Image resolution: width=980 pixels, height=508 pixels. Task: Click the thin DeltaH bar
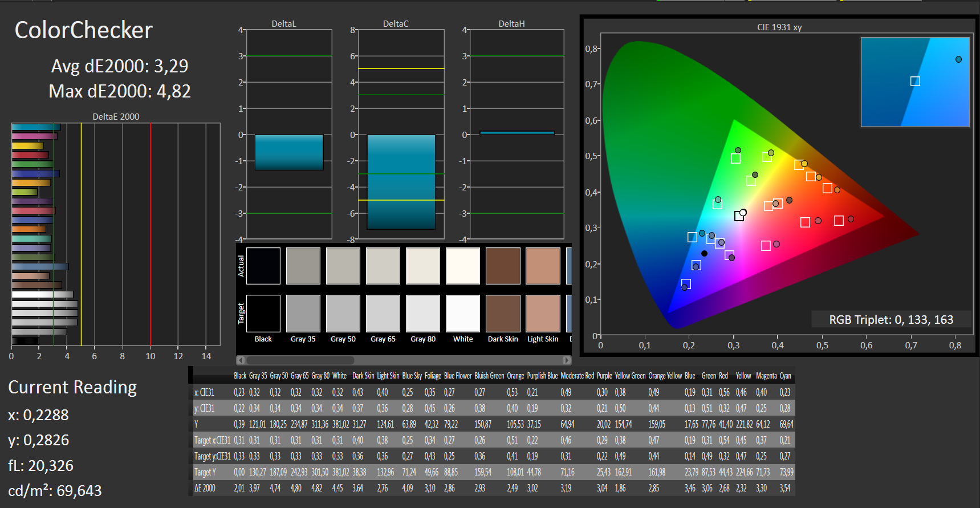(517, 133)
